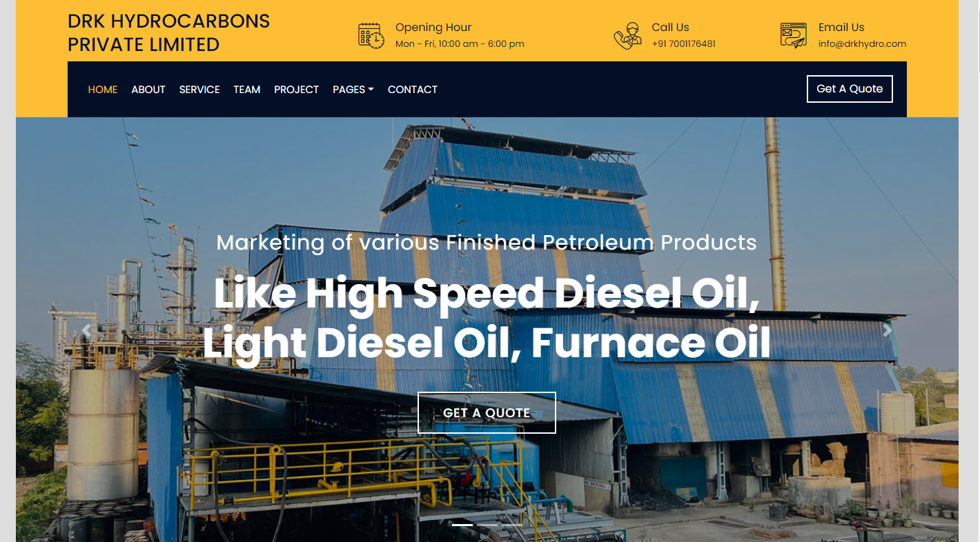Advance to next carousel slide arrow
This screenshot has height=542, width=980.
[x=888, y=330]
